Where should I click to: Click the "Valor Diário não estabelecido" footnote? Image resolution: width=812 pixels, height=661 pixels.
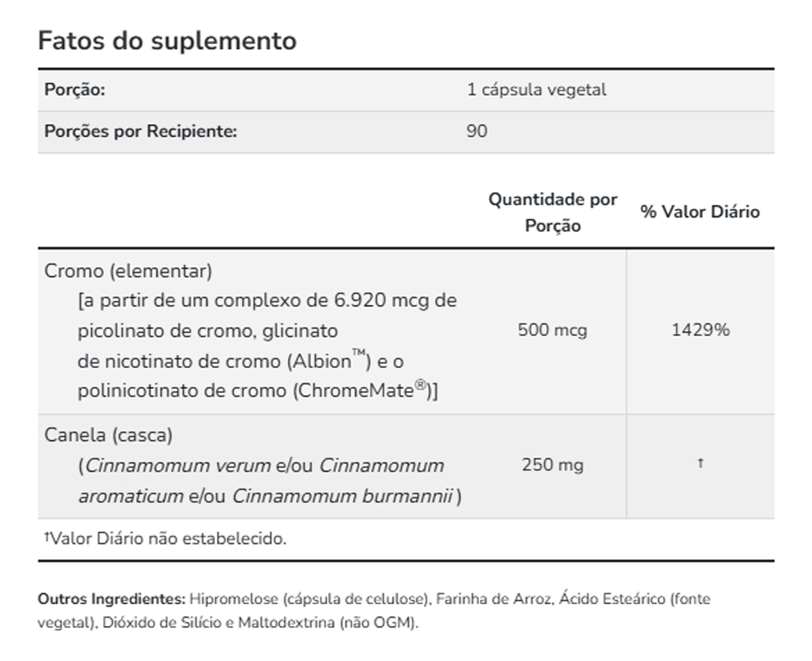click(x=166, y=539)
